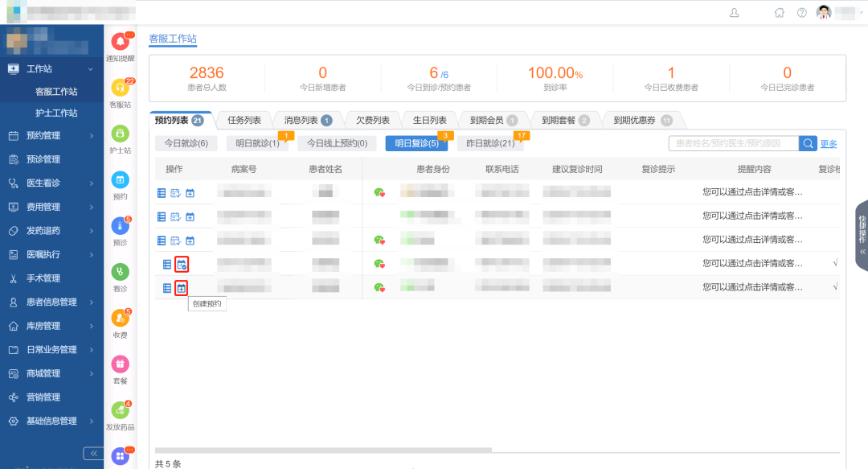This screenshot has width=868, height=469.
Task: Click the search magnifier button
Action: click(x=808, y=143)
